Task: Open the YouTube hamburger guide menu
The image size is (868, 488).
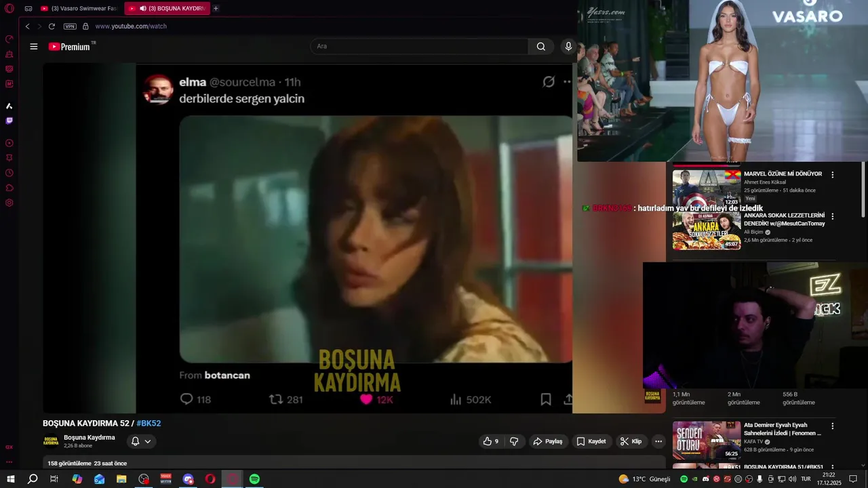Action: (34, 47)
